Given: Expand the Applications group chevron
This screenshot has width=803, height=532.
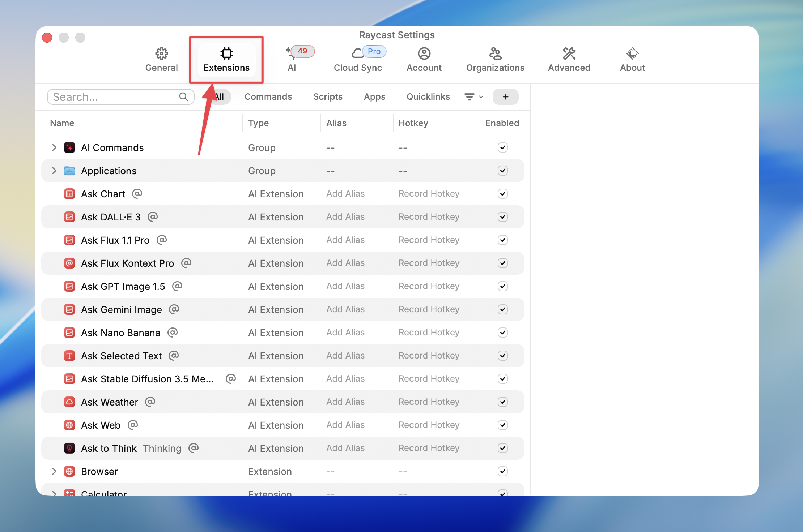Looking at the screenshot, I should [54, 171].
